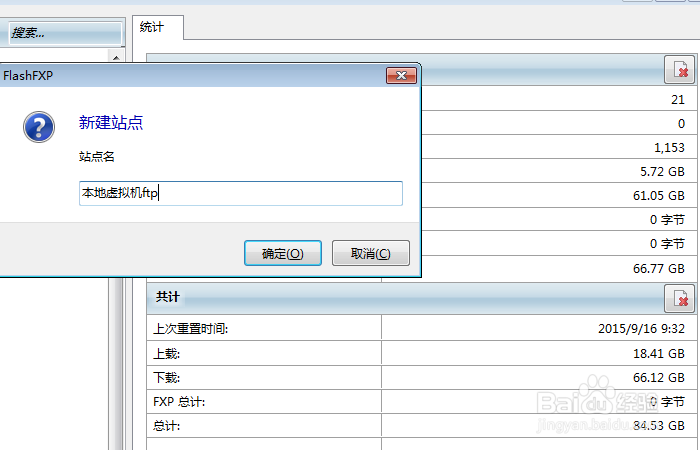The height and width of the screenshot is (450, 700).
Task: Click the 84.53 GB total value
Action: tap(658, 426)
